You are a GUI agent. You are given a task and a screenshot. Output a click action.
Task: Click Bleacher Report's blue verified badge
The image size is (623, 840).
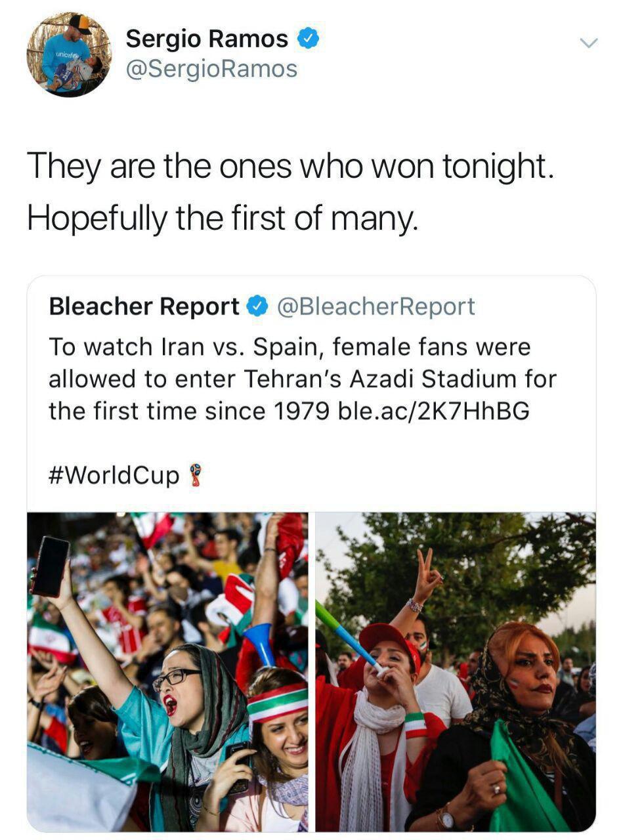click(x=258, y=306)
